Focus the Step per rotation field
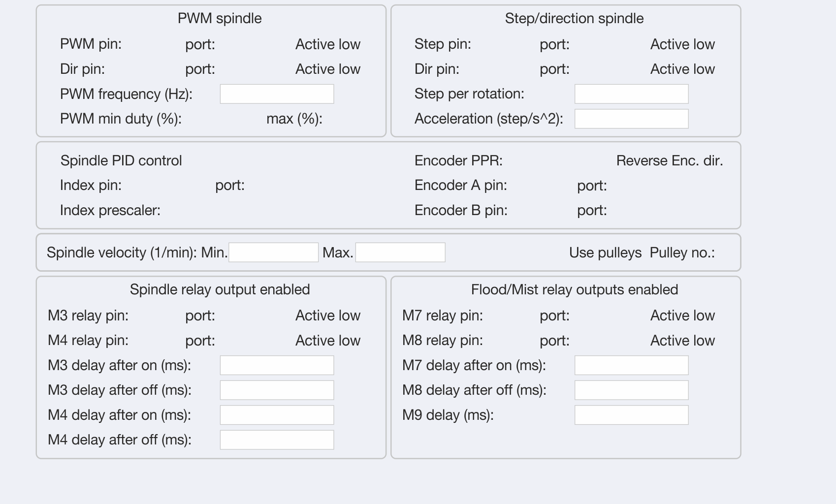Image resolution: width=836 pixels, height=504 pixels. (631, 94)
